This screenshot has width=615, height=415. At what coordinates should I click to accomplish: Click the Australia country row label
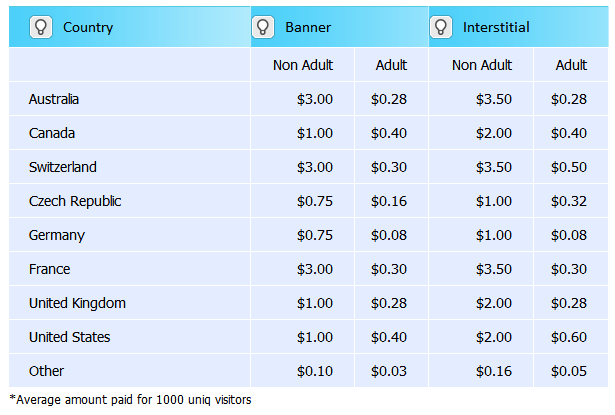point(54,100)
